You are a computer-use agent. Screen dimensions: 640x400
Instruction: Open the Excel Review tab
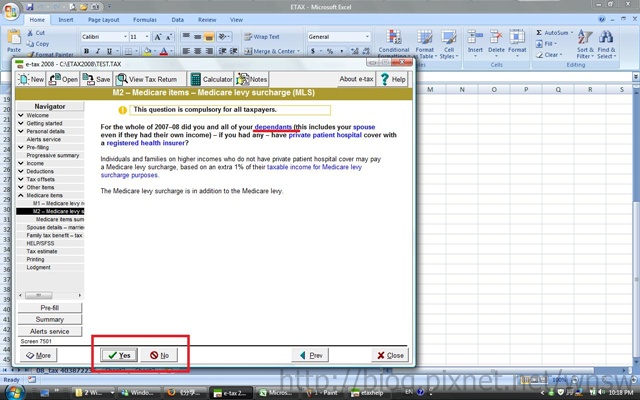pyautogui.click(x=207, y=20)
